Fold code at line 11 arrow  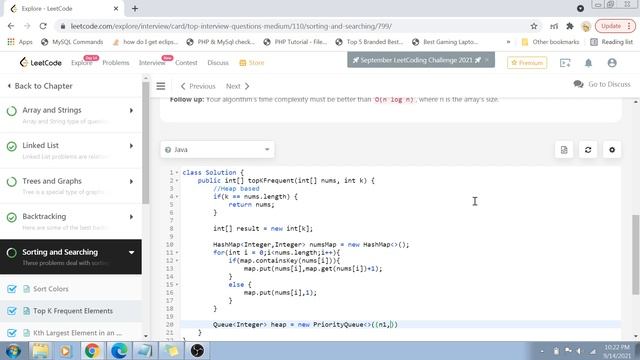177,253
